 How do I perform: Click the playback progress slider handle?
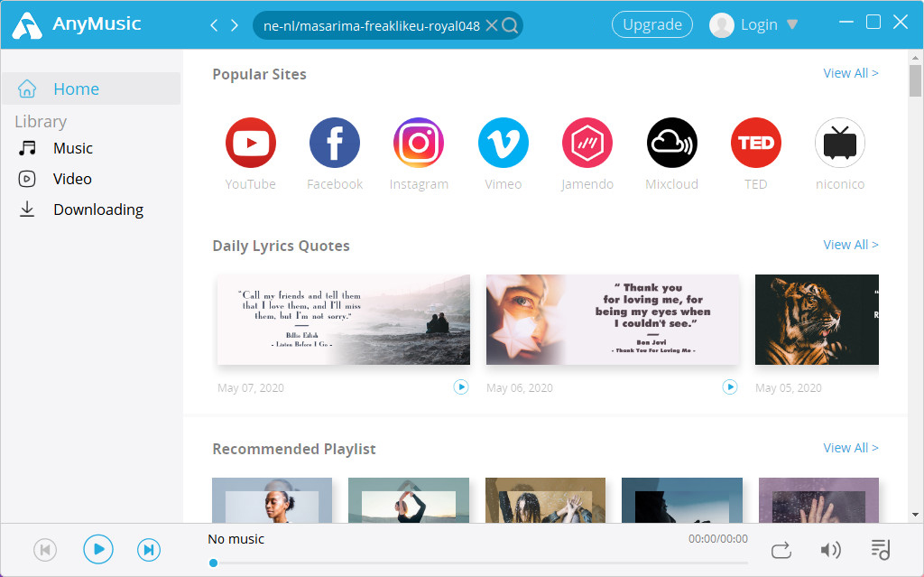(x=213, y=563)
